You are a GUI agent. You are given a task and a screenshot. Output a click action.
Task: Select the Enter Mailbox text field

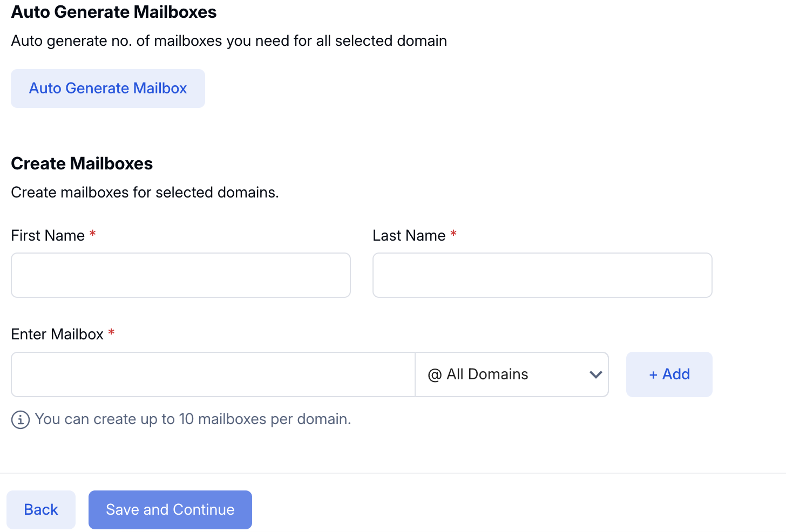point(213,374)
